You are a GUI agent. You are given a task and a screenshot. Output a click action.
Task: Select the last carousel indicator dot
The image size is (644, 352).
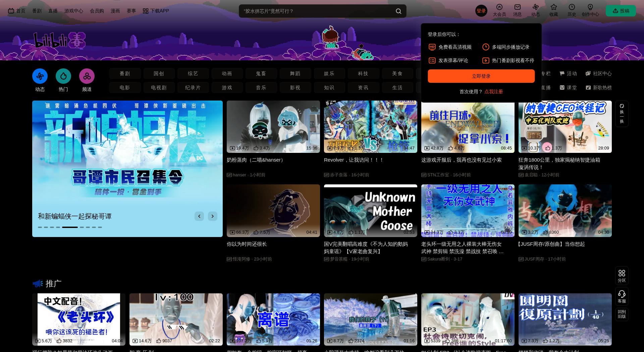100,227
